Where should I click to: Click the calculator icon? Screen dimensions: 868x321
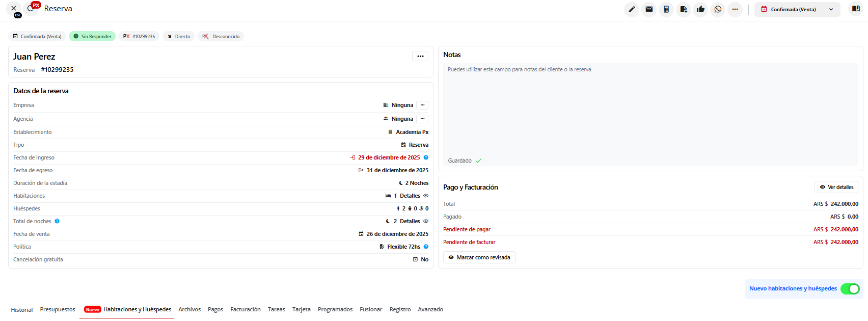click(666, 9)
